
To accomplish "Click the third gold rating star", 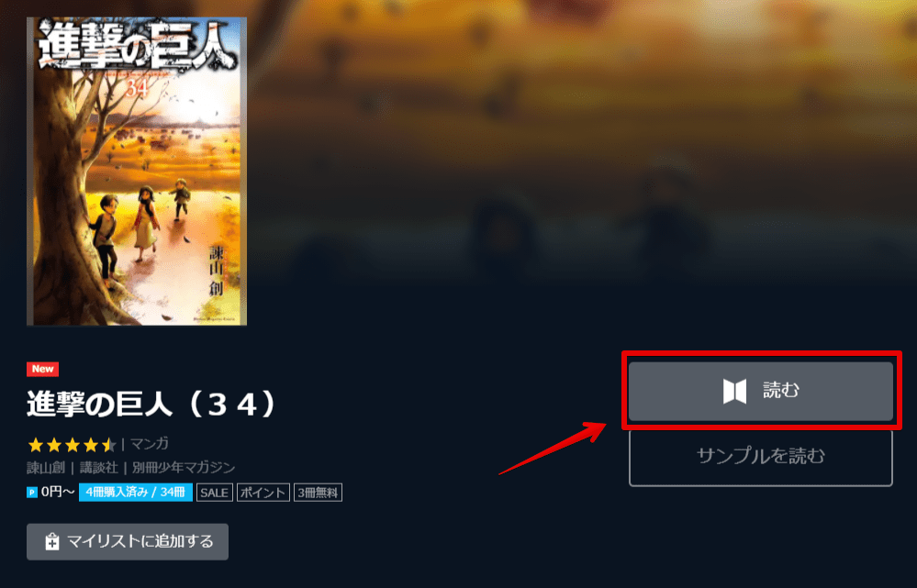I will click(72, 446).
